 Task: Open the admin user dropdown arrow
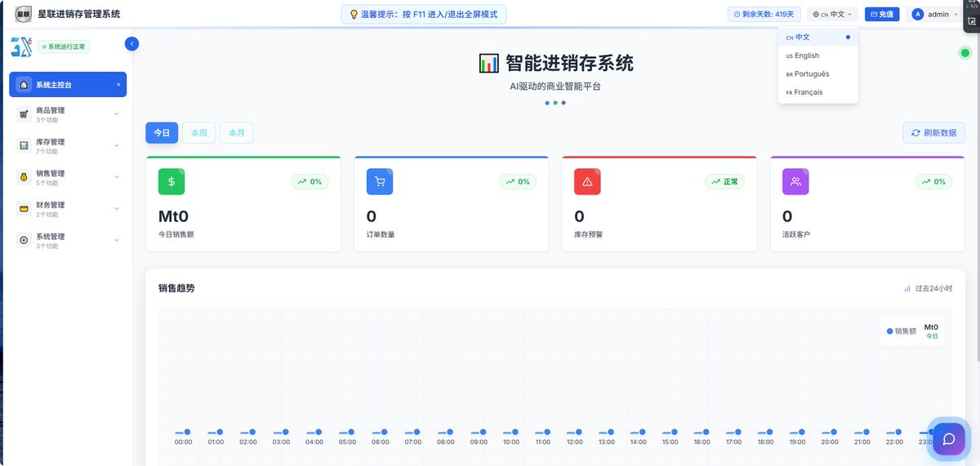955,14
